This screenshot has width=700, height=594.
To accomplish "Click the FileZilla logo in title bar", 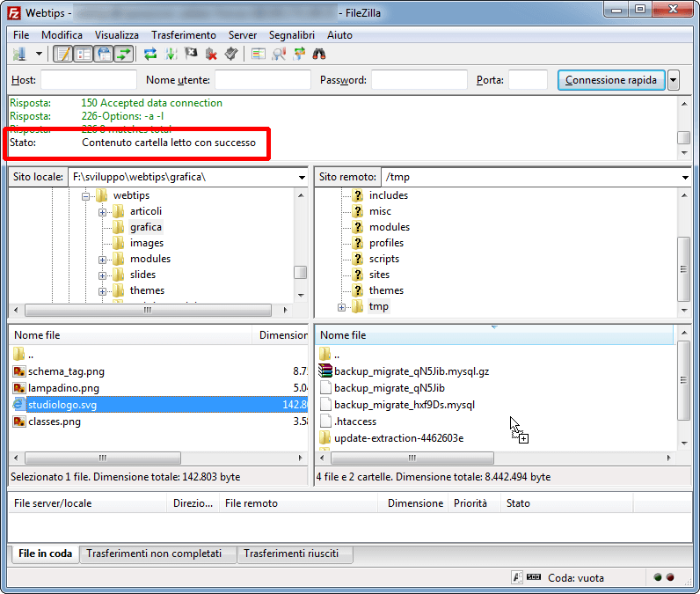I will (x=14, y=13).
